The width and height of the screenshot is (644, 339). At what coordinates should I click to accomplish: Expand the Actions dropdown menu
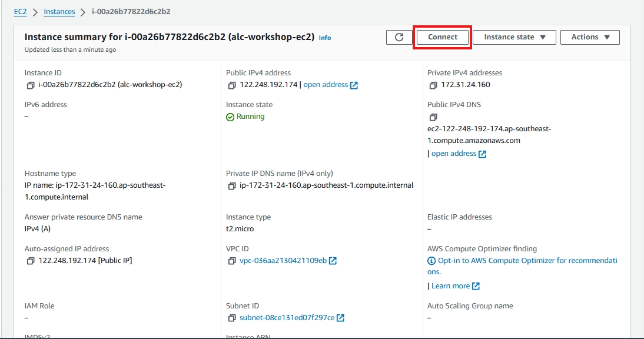click(x=590, y=37)
